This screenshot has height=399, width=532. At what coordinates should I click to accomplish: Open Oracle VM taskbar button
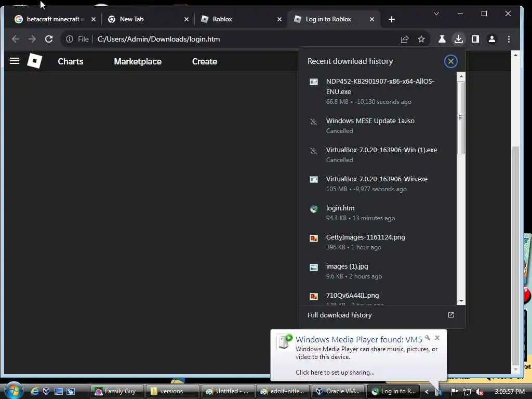point(338,392)
